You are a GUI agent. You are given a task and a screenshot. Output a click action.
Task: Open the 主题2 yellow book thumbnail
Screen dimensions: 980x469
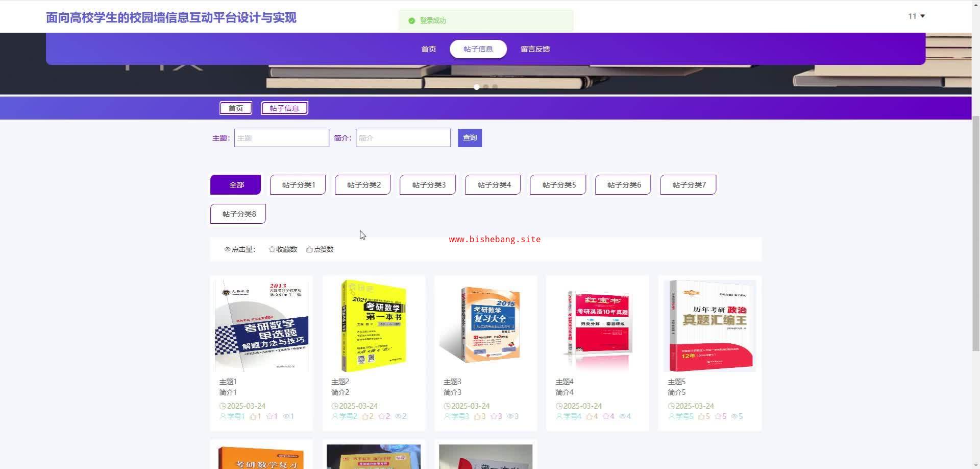click(374, 325)
